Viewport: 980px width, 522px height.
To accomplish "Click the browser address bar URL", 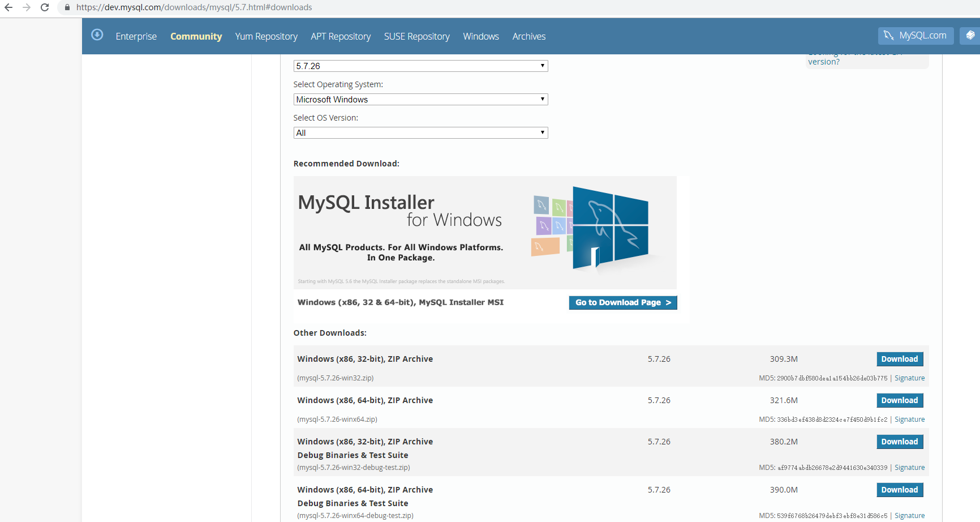I will (194, 7).
